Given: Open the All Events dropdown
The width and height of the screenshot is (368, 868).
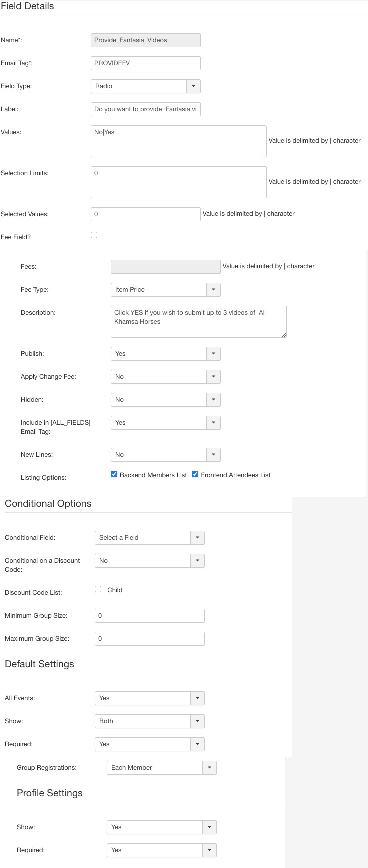Looking at the screenshot, I should [x=149, y=698].
